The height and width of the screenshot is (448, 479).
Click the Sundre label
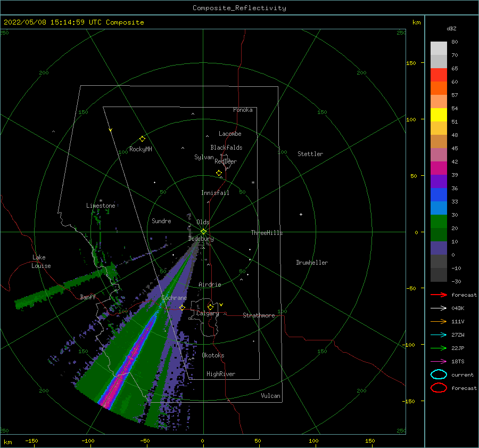[x=161, y=221]
